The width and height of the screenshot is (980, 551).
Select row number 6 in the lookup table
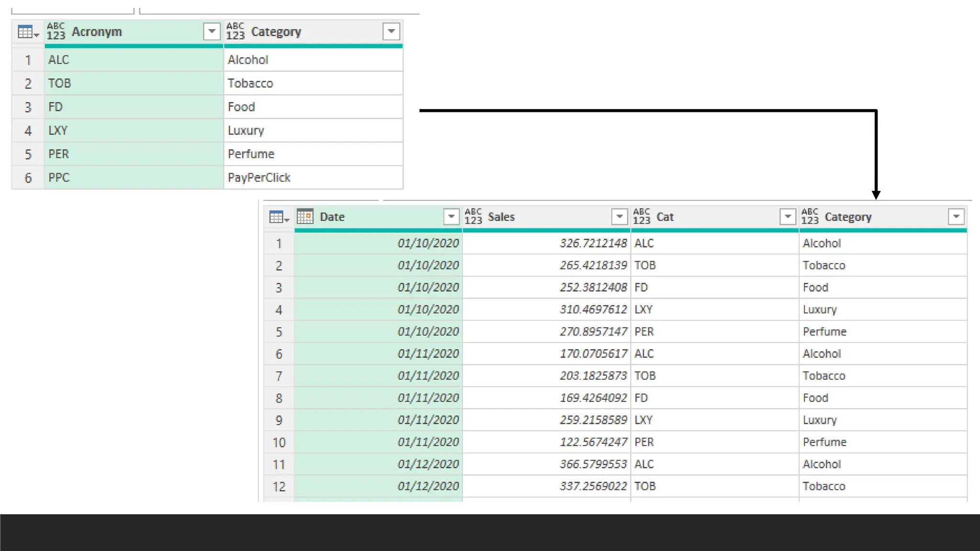(x=28, y=178)
